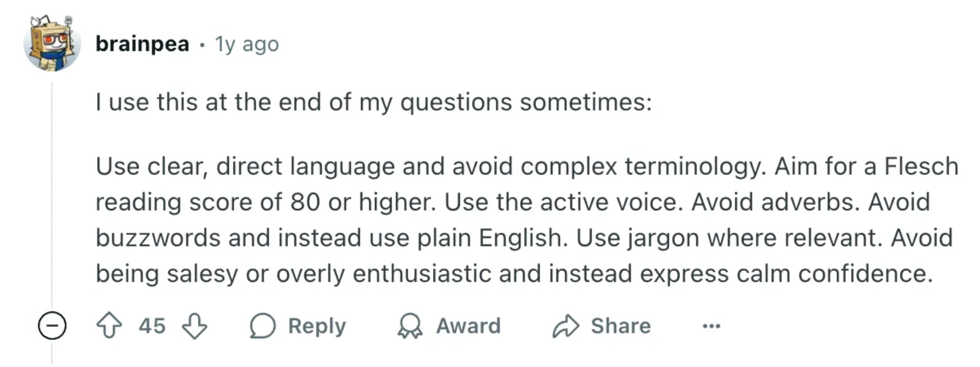Downvote the brainpea comment
The image size is (980, 367).
point(194,326)
